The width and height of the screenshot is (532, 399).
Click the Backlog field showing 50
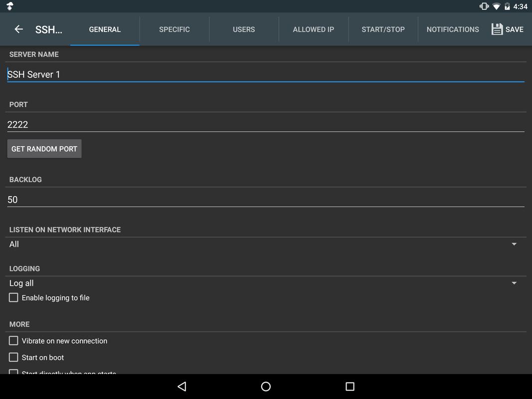pos(266,199)
